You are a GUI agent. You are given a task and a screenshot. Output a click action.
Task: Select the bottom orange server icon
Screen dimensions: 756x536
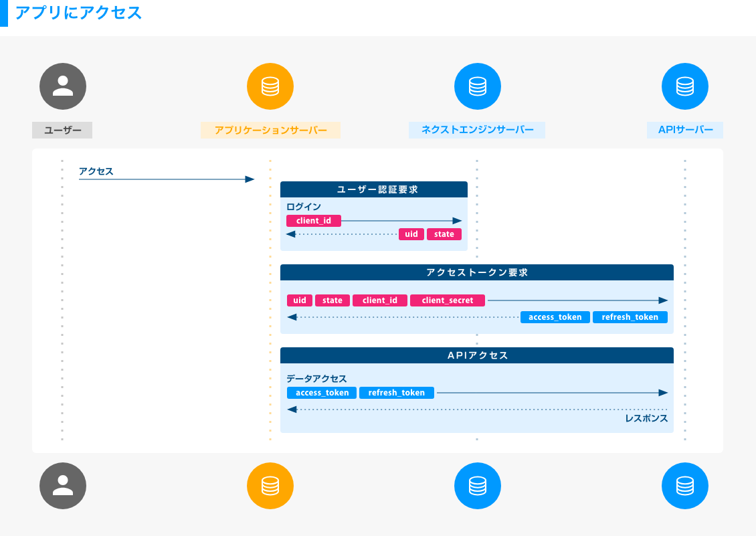270,486
